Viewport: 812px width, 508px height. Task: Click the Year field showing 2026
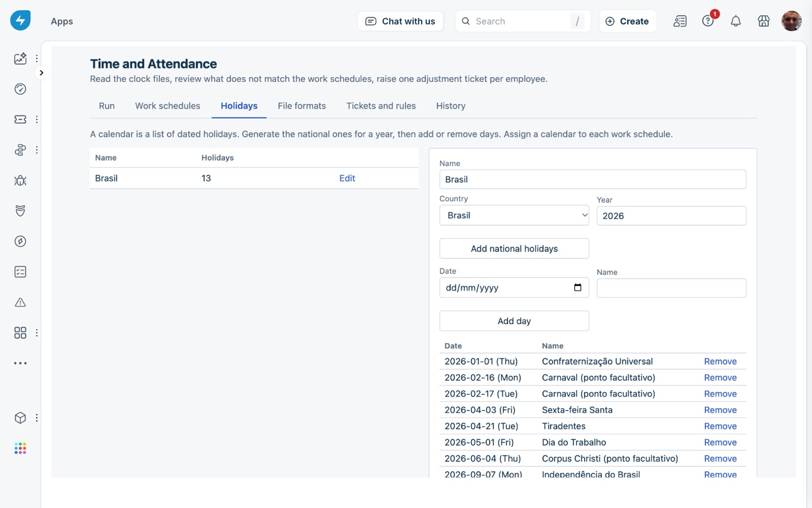672,216
